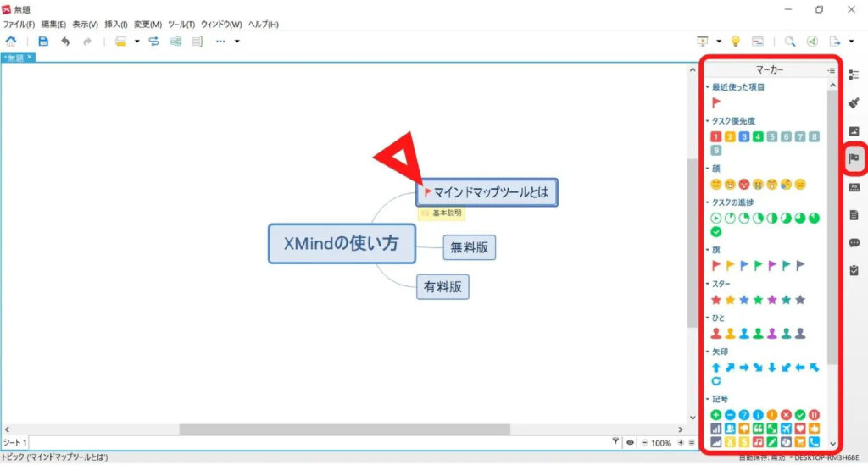
Task: Select the XMindの使い方 central topic
Action: (342, 243)
